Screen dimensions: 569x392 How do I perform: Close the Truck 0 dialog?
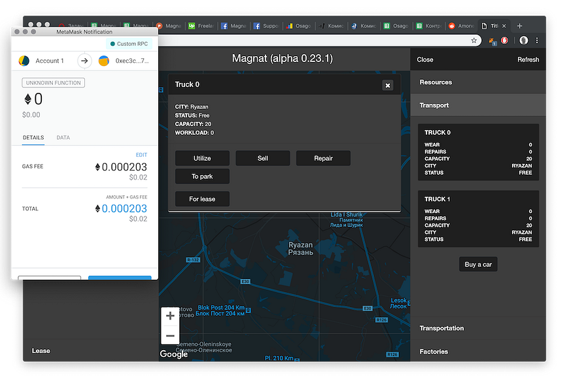click(388, 86)
